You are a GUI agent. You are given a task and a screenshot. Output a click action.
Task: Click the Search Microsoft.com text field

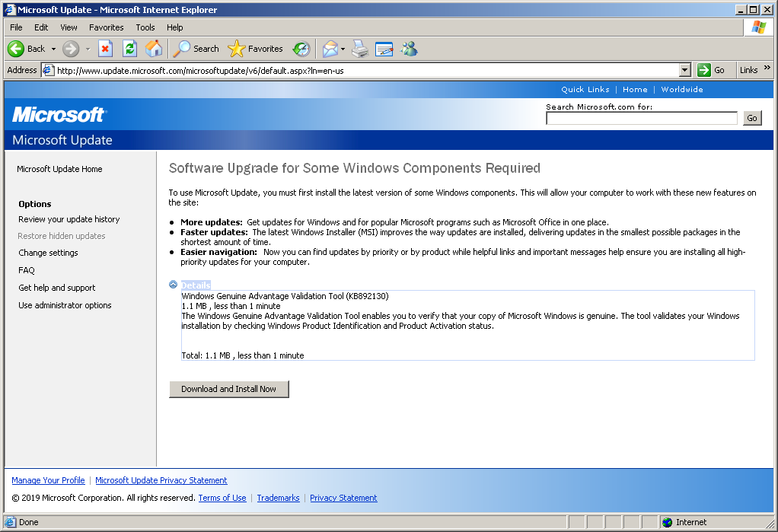(x=642, y=118)
